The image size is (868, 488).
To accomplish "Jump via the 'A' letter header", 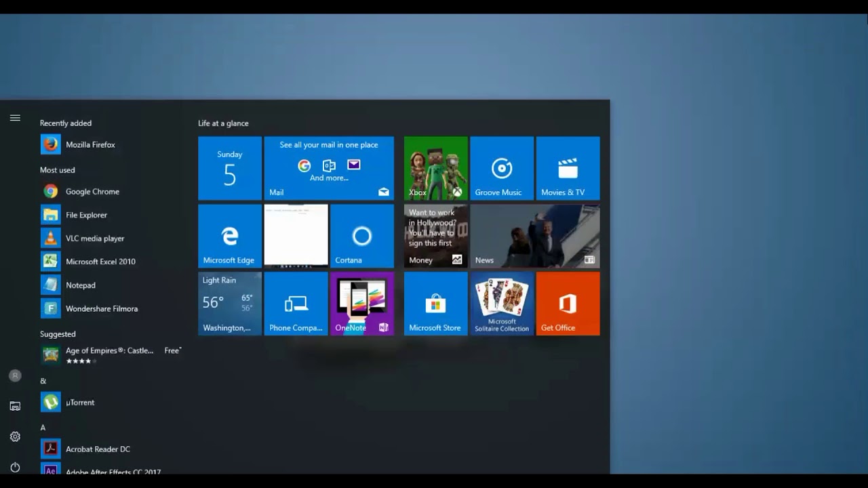I will [x=43, y=428].
